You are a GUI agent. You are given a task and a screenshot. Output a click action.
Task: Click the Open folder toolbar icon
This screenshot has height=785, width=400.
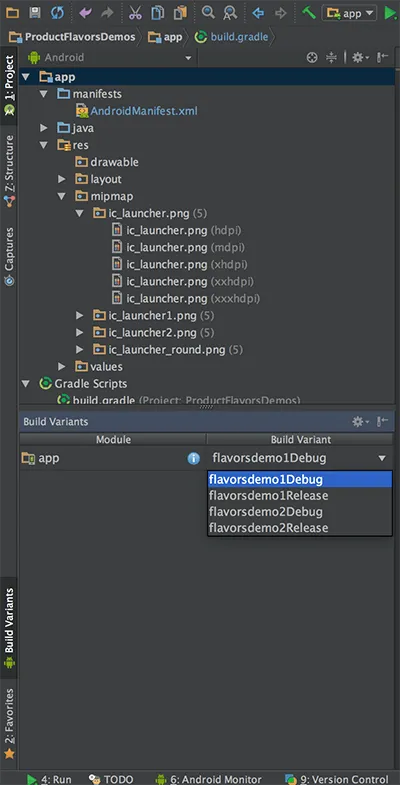(x=12, y=13)
